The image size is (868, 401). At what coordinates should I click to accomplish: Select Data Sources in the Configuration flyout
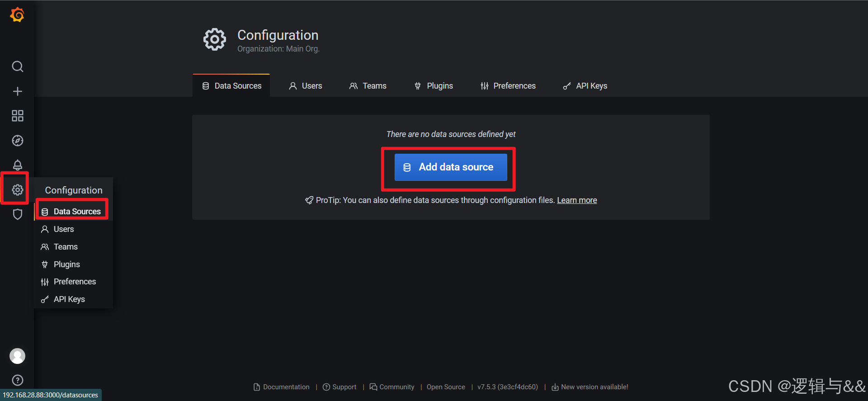click(73, 212)
